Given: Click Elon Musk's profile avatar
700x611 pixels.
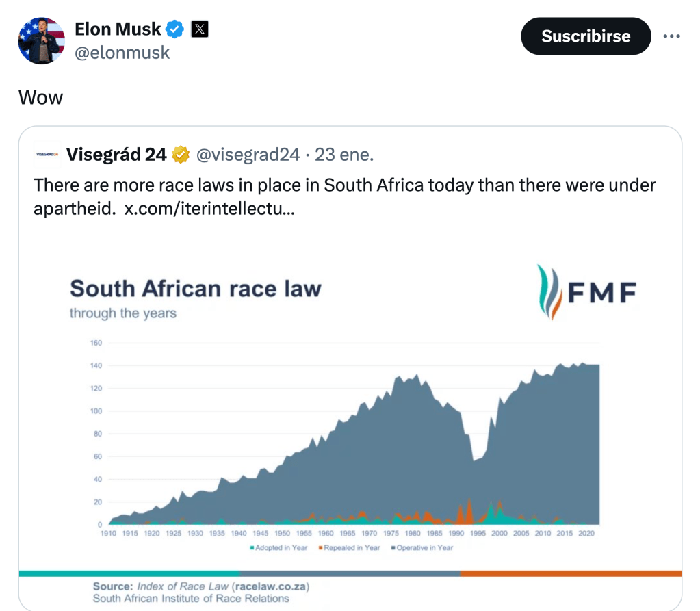Looking at the screenshot, I should click(41, 41).
